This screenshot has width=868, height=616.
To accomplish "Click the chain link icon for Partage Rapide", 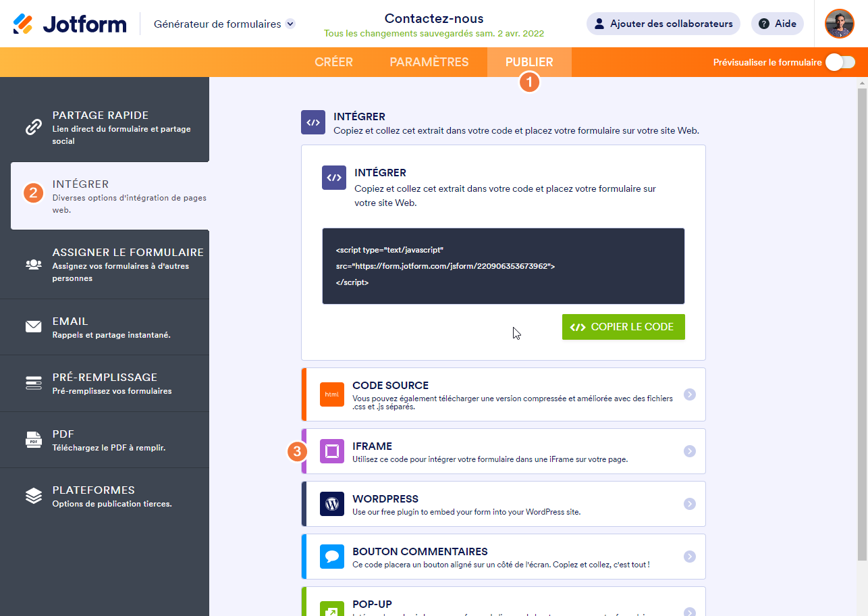I will (34, 128).
